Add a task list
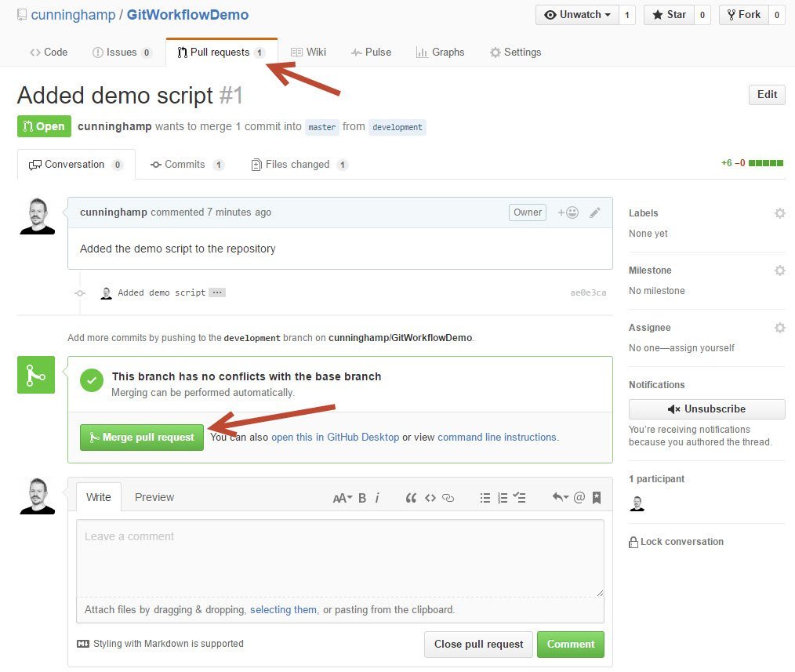 point(519,498)
